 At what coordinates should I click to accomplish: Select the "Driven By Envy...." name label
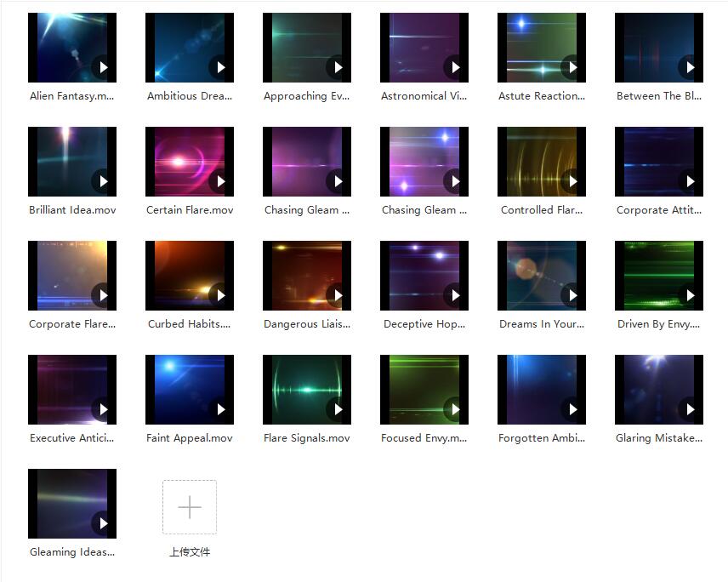(659, 323)
